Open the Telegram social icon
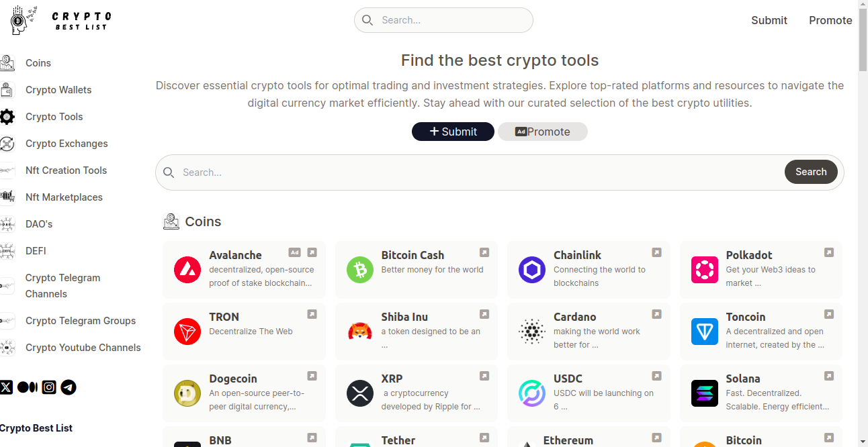Viewport: 868px width, 447px height. tap(69, 387)
